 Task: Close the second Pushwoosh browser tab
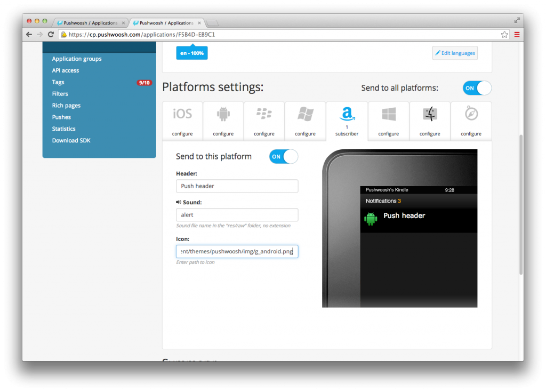pos(199,23)
